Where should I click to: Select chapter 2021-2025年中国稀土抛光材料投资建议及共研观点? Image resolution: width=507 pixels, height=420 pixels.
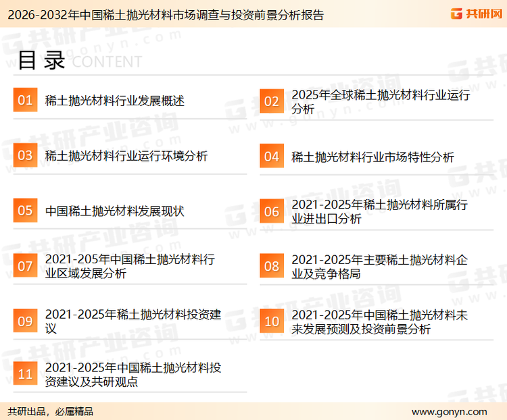coord(133,375)
